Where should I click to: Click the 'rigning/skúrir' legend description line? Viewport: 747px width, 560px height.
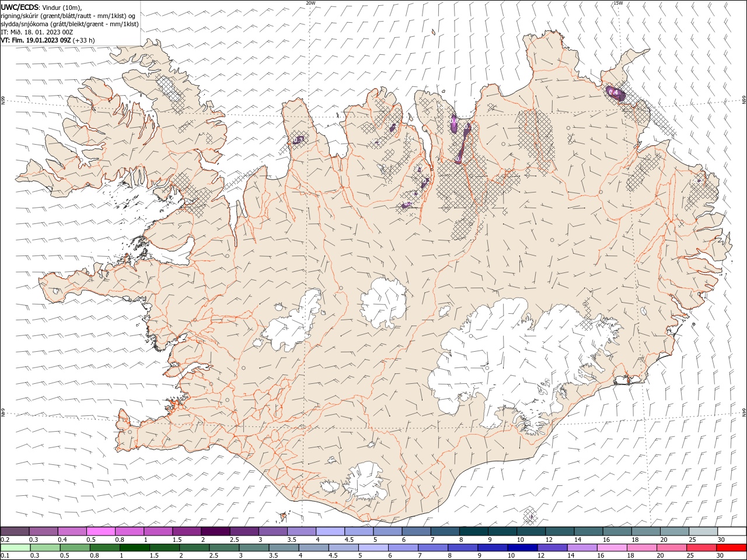pyautogui.click(x=68, y=16)
